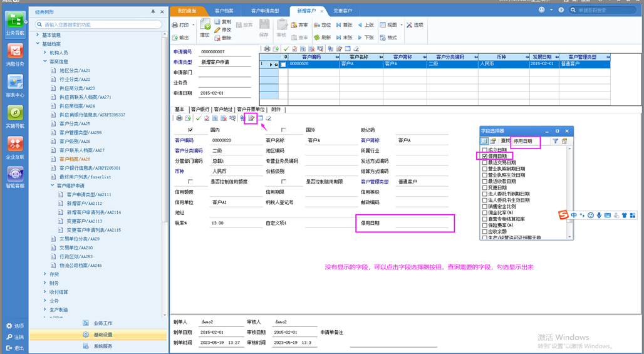Switch to the 客户申请类型 tab

265,11
